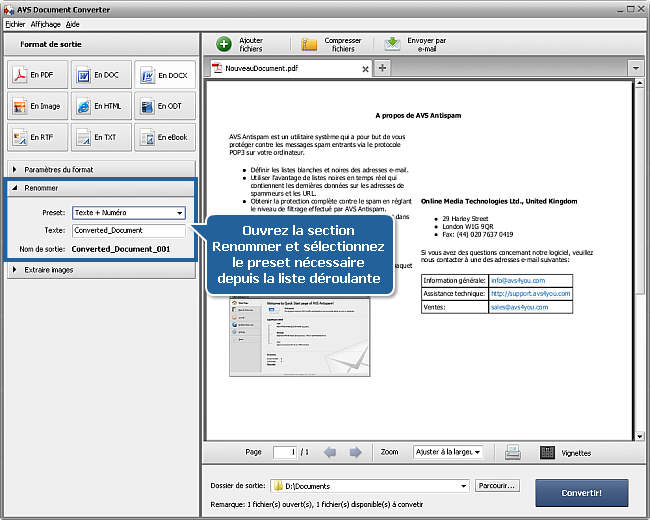The image size is (650, 520).
Task: Click Envoyer par e-mail icon
Action: (x=393, y=44)
